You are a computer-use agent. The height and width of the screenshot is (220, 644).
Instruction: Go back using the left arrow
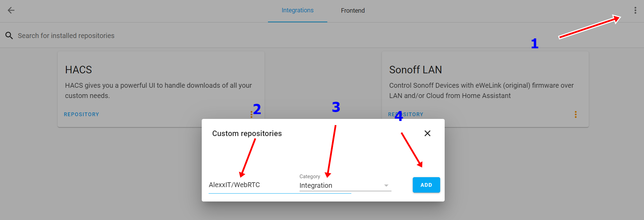pos(11,10)
